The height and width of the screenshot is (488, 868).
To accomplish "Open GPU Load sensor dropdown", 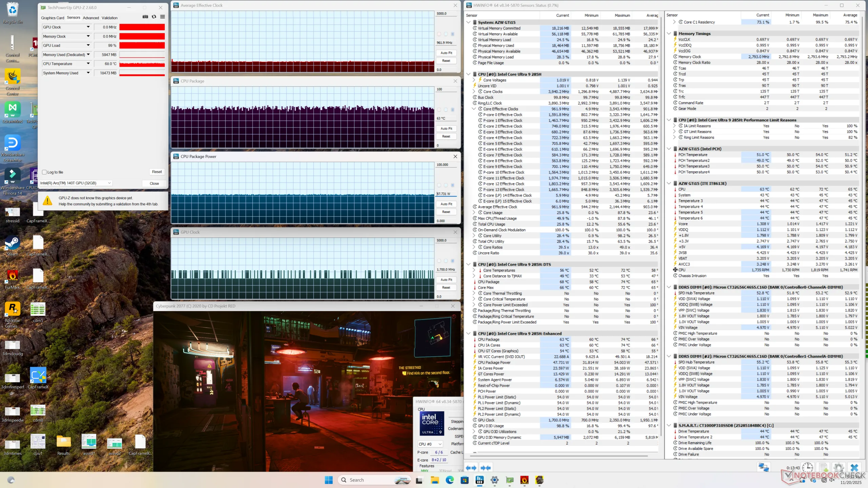I will pyautogui.click(x=88, y=45).
